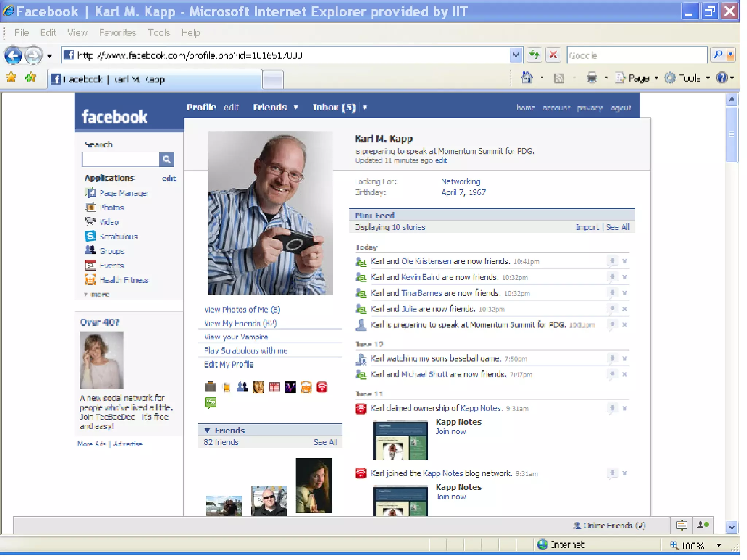
Task: Click the Print toolbar icon
Action: (x=592, y=78)
